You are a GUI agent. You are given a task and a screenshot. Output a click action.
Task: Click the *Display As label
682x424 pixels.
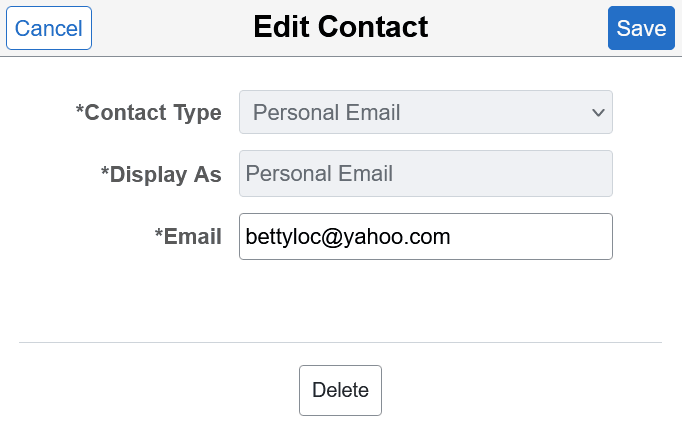[161, 175]
